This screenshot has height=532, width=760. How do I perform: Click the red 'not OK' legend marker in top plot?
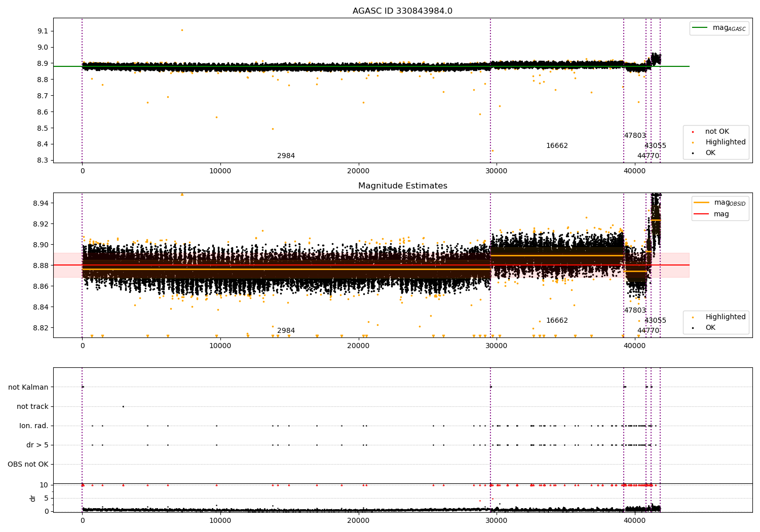tap(693, 132)
